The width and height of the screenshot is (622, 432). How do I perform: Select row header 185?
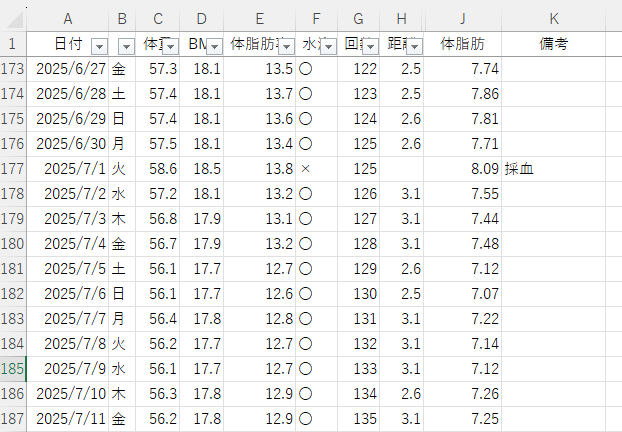coord(13,369)
